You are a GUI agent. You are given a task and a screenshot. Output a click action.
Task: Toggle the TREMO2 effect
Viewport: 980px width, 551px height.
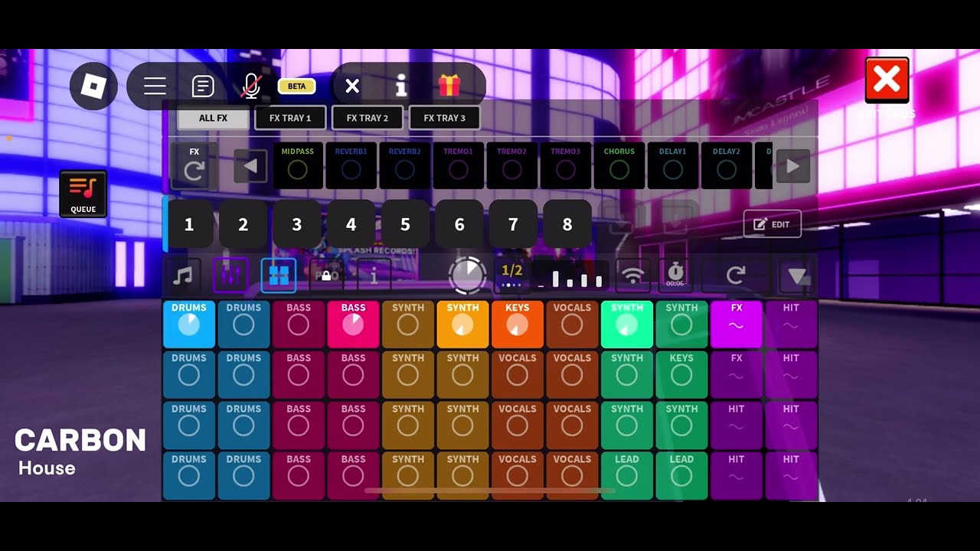pos(512,165)
